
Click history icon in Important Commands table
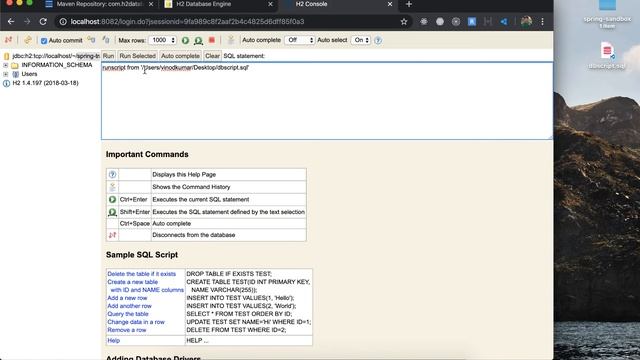click(112, 187)
